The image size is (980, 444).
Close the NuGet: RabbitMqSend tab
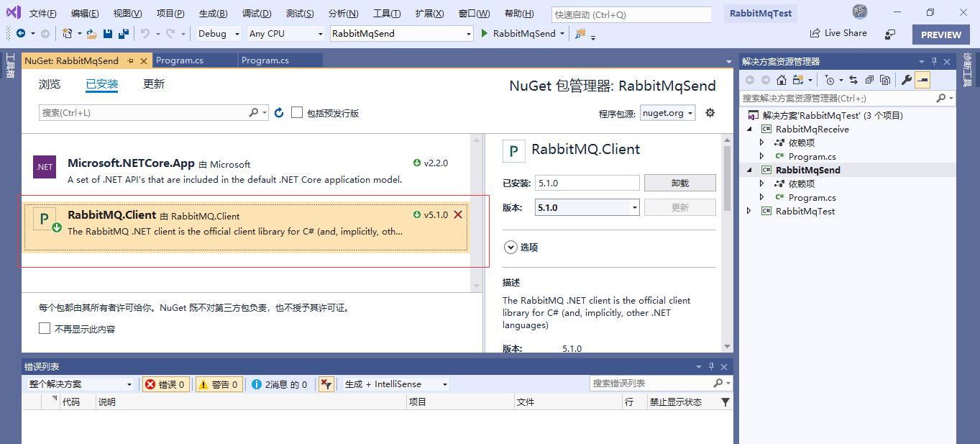(144, 61)
